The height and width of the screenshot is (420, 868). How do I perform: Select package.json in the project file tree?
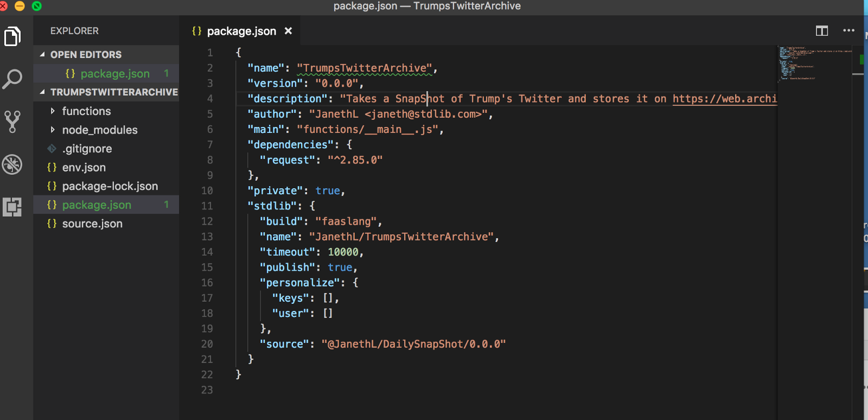pyautogui.click(x=106, y=205)
